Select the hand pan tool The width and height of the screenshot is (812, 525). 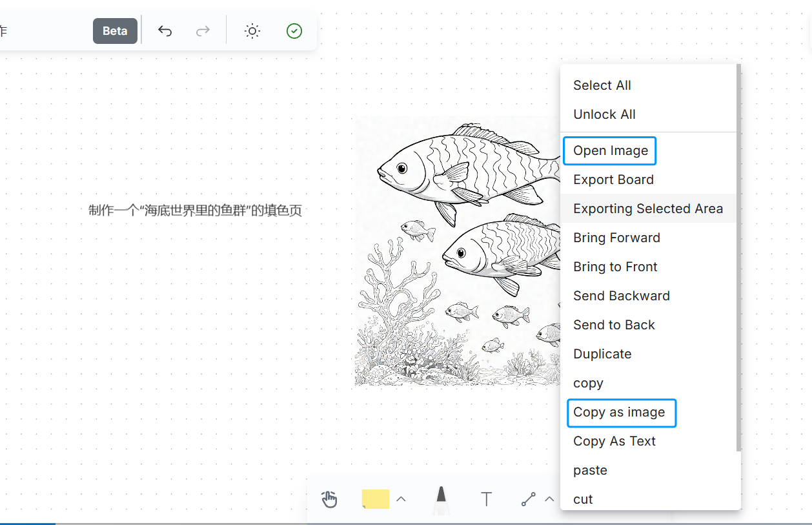coord(329,499)
